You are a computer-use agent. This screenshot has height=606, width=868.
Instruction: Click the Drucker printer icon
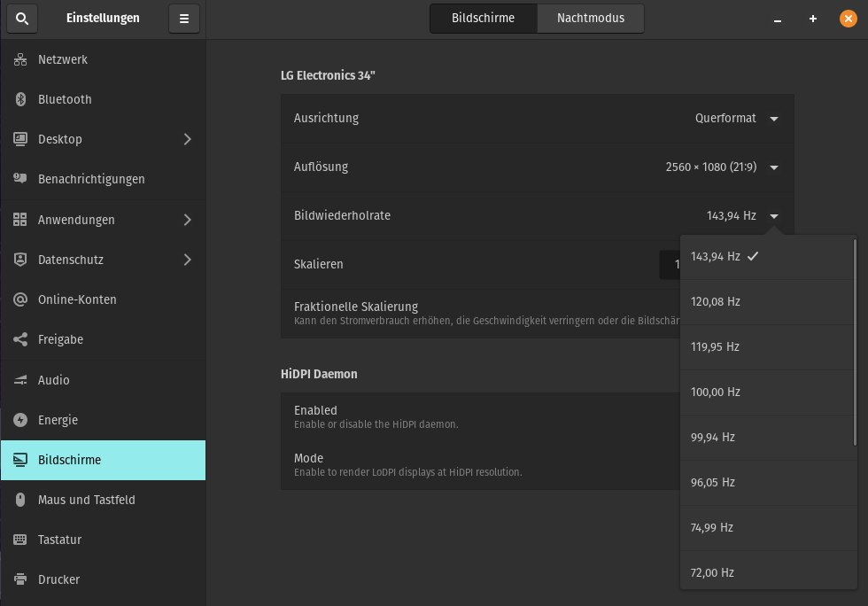tap(20, 579)
